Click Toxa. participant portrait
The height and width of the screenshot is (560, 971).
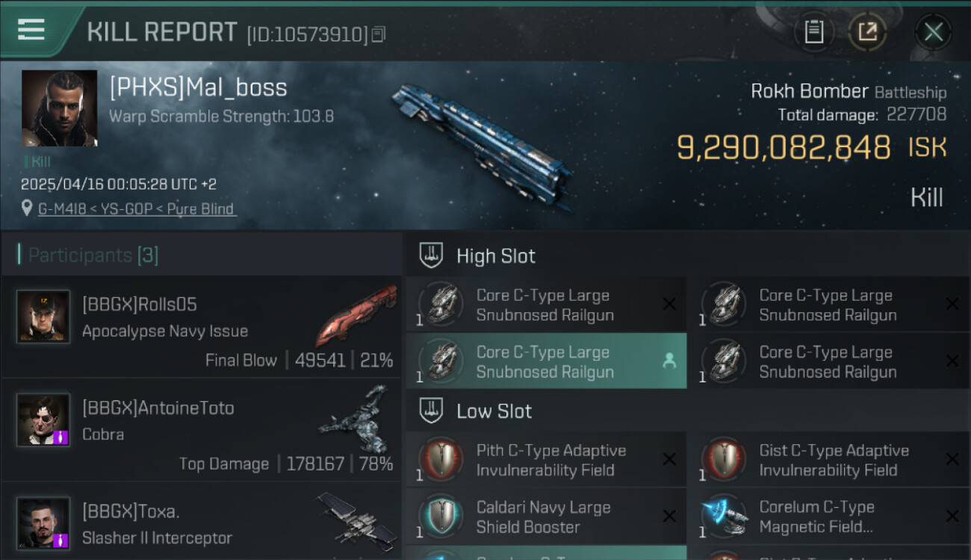43,523
